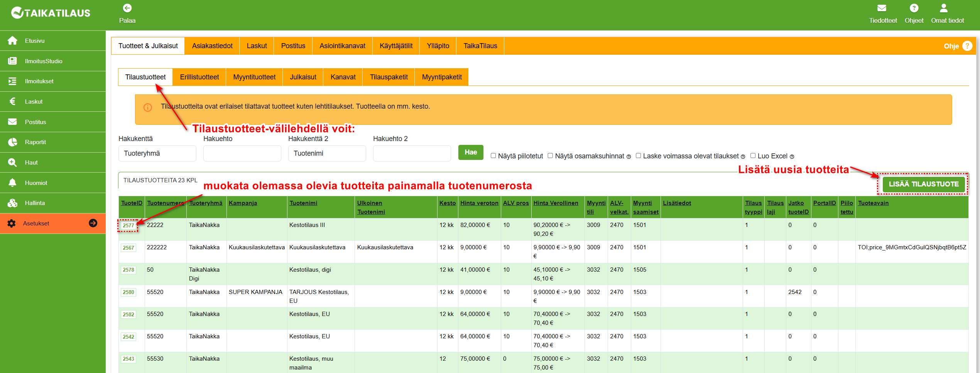The width and height of the screenshot is (980, 373).
Task: Open Huomiot bell icon
Action: point(13,183)
